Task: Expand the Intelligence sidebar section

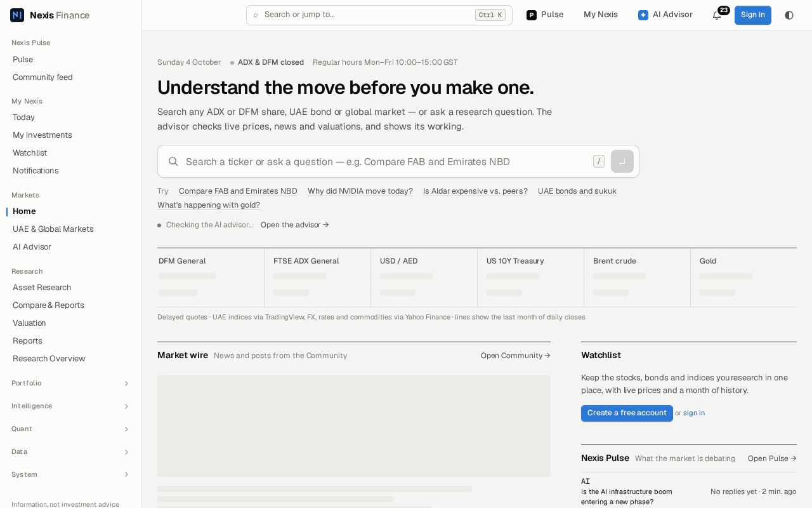Action: click(70, 406)
